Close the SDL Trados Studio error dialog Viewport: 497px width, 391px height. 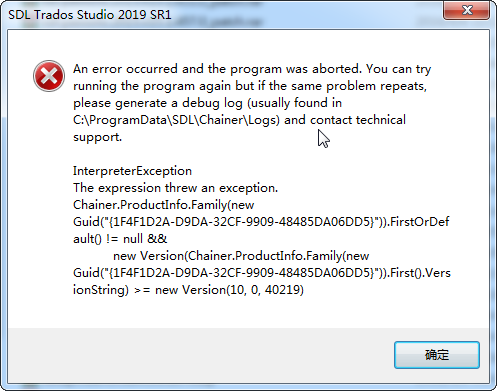pos(467,10)
